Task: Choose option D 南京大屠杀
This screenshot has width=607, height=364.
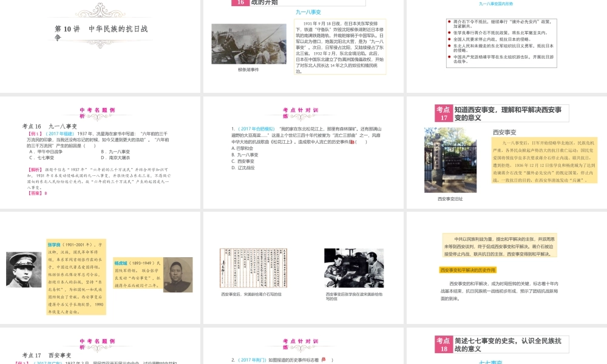Action: pos(115,158)
